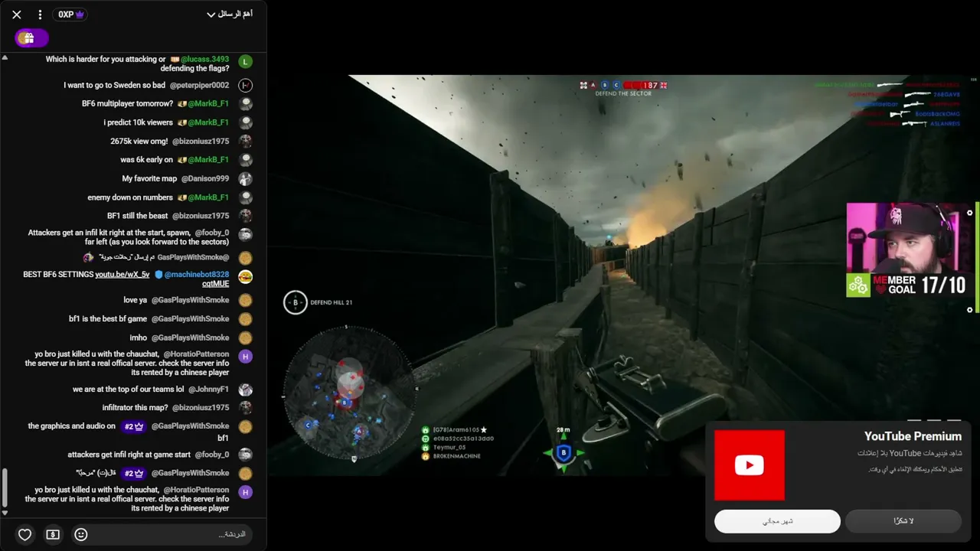
Task: Click fooby_0 avatar beside 'attackers get infil right at game start'
Action: click(x=245, y=455)
